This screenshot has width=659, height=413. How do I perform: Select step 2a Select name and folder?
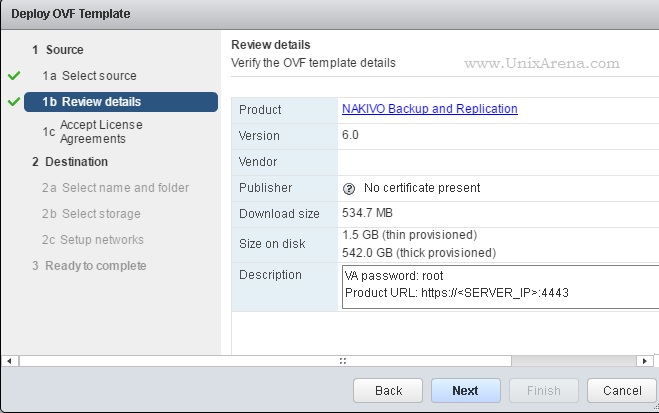[115, 188]
